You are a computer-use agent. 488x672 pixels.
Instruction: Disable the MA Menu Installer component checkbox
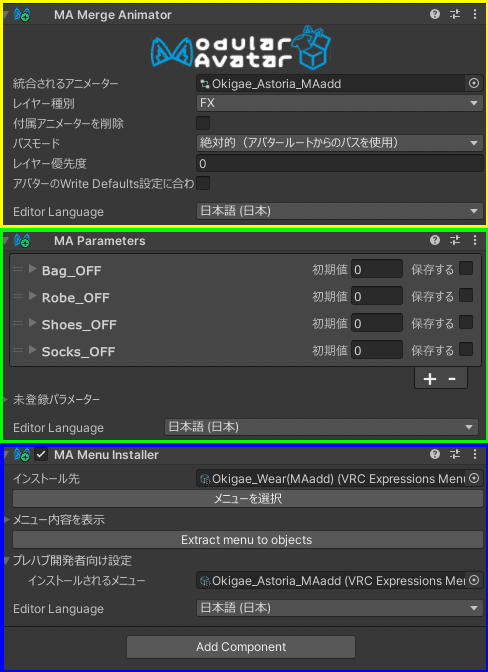41,454
